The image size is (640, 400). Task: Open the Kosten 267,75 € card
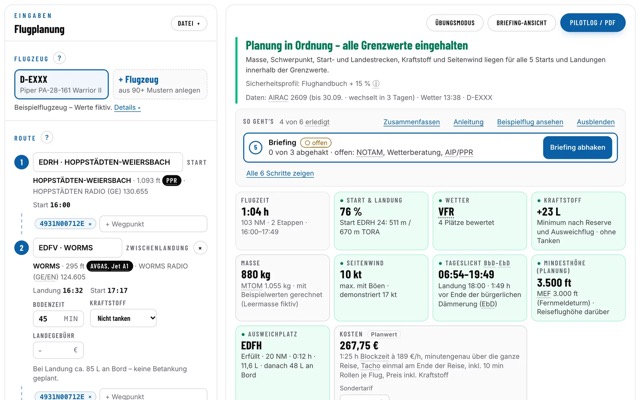click(x=431, y=363)
